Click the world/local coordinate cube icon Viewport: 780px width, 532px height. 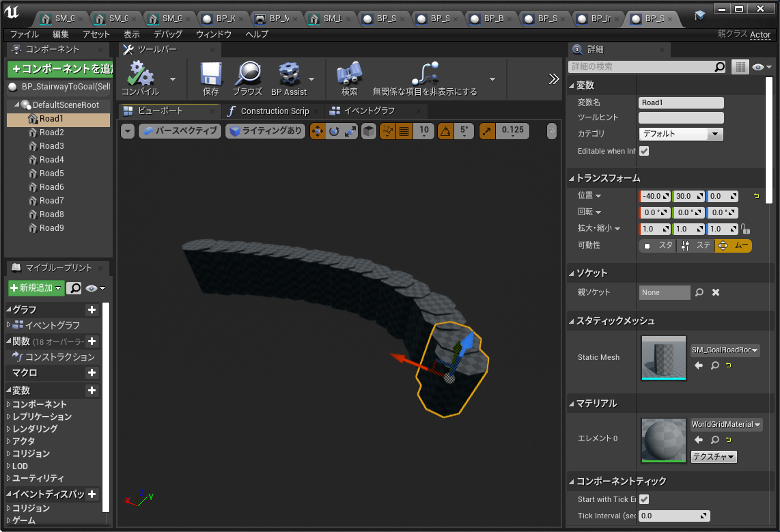tap(369, 130)
